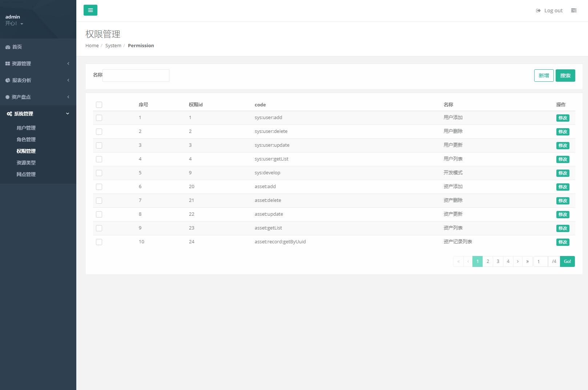Expand the 资产盘点 menu arrow
This screenshot has width=588, height=390.
pos(68,97)
